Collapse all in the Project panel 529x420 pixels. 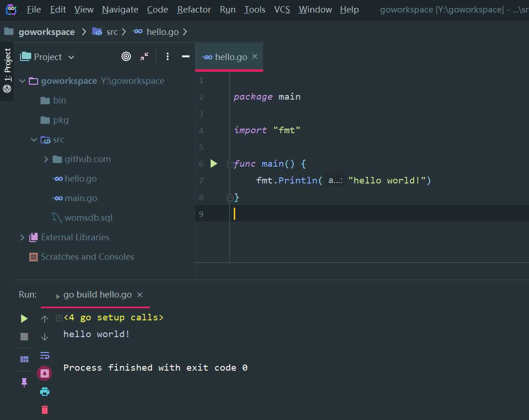[x=144, y=56]
